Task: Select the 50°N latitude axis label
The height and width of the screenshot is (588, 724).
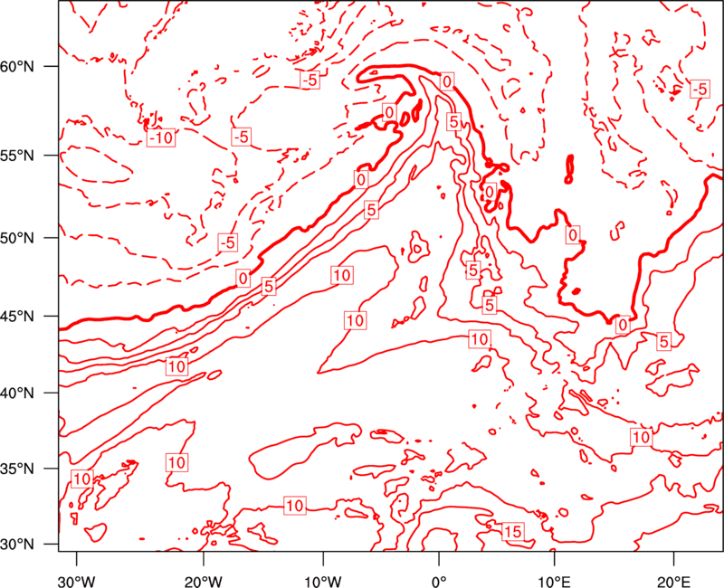Action: click(x=17, y=239)
